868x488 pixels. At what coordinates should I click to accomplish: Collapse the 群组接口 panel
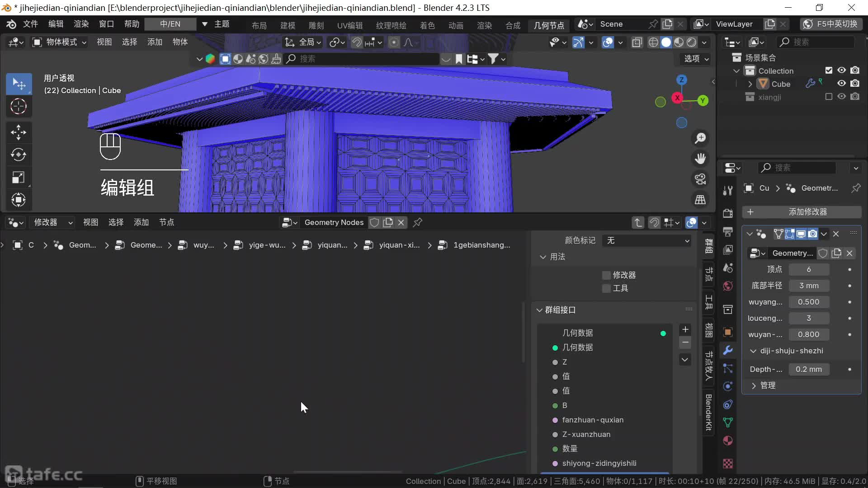(539, 310)
